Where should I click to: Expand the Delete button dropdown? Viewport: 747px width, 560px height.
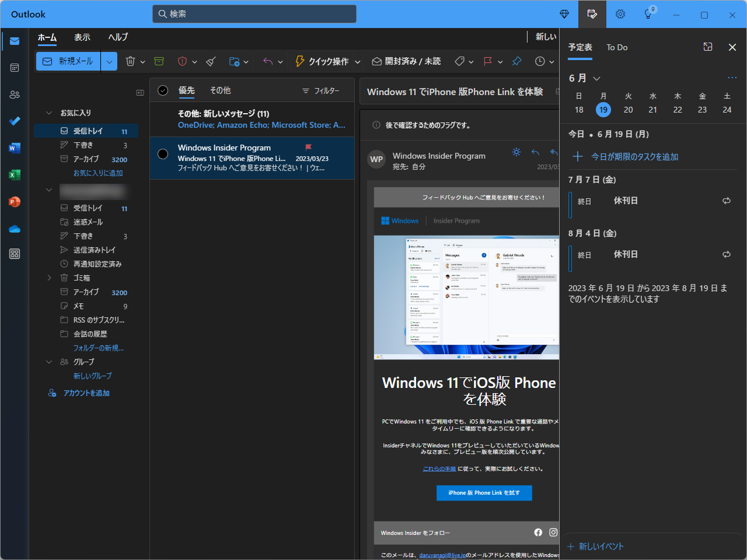tap(142, 61)
